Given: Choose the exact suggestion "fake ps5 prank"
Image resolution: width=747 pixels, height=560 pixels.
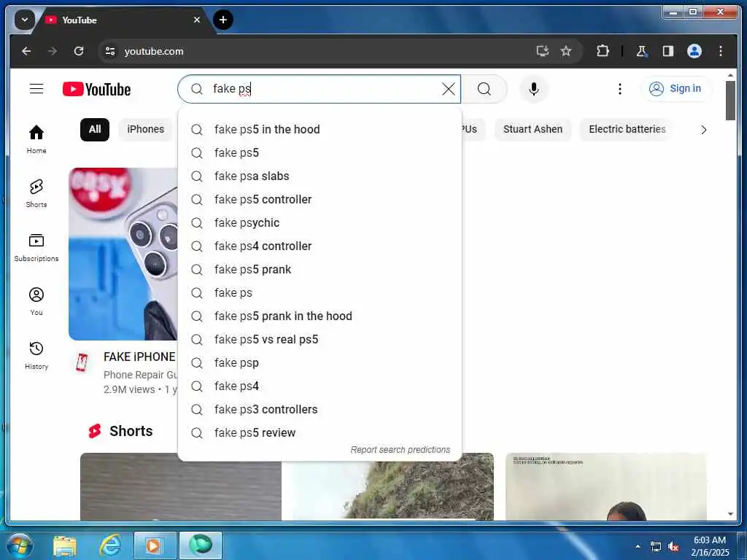Looking at the screenshot, I should [320, 270].
